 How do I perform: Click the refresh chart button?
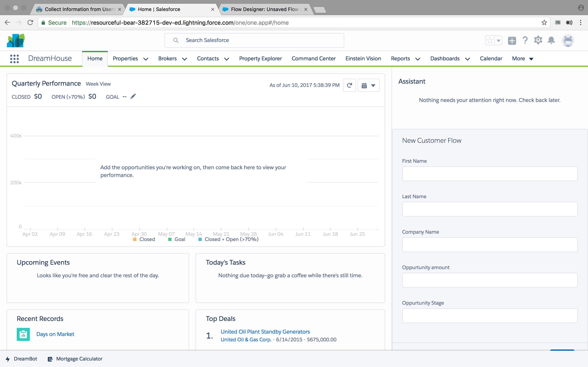click(x=349, y=85)
